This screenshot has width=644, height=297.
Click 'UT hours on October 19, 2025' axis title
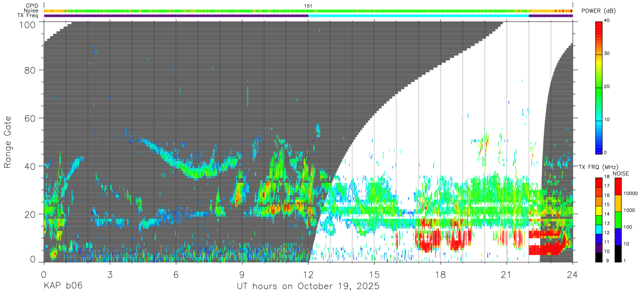(308, 287)
